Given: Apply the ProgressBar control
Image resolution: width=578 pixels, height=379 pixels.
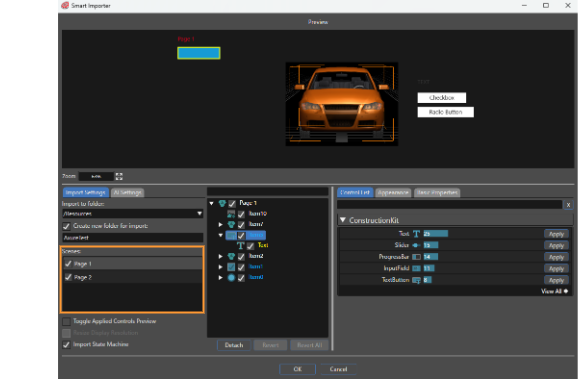Looking at the screenshot, I should click(x=556, y=257).
